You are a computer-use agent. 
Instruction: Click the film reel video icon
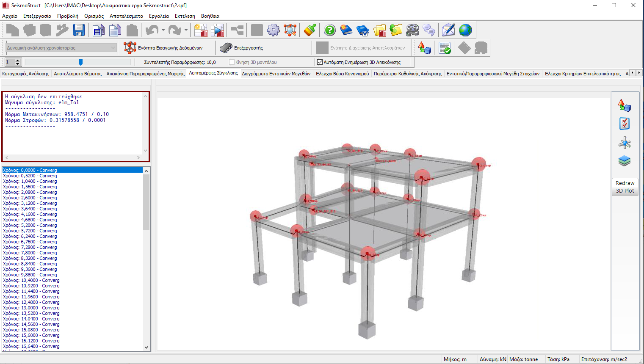pyautogui.click(x=412, y=30)
